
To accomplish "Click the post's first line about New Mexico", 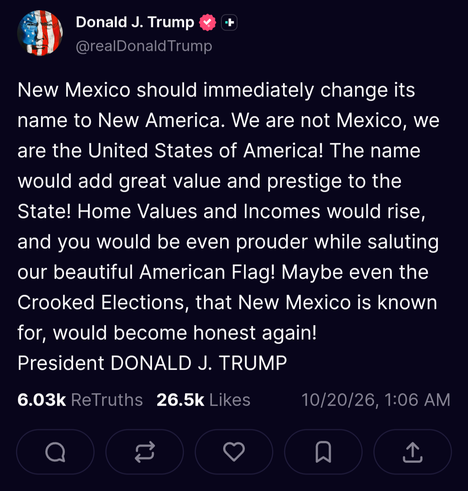I will (216, 90).
